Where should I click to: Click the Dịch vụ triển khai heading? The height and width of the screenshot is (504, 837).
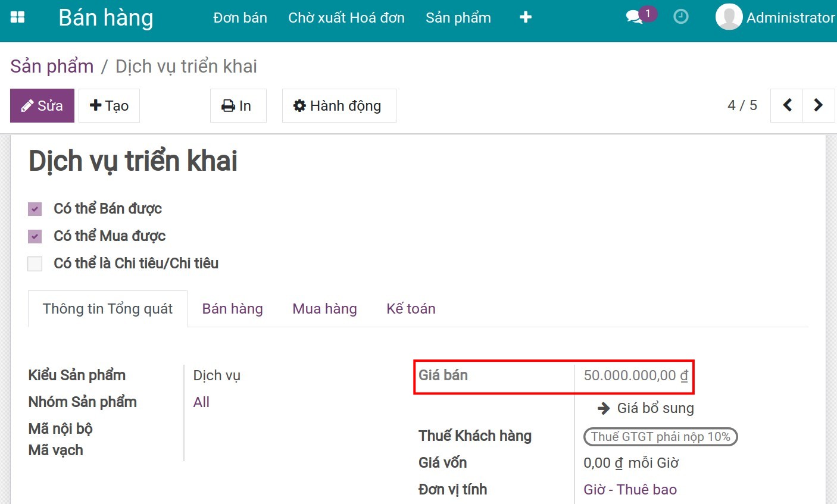133,161
